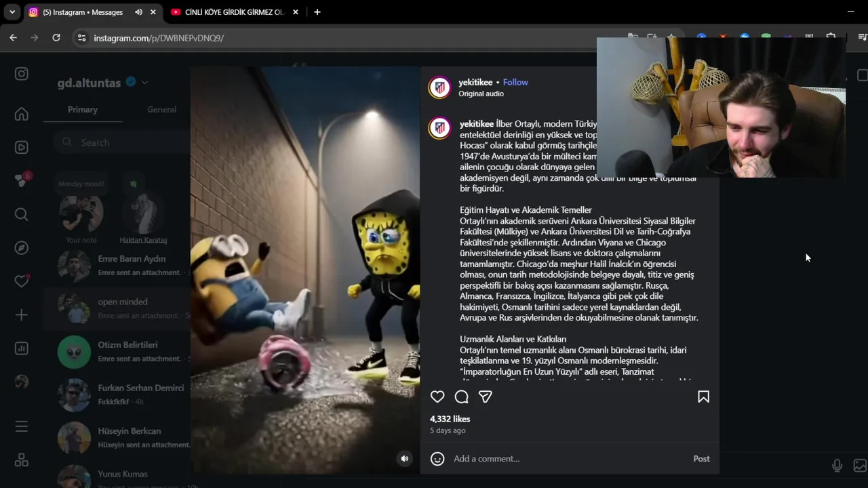Viewport: 868px width, 488px height.
Task: Open Reels from the sidebar
Action: pyautogui.click(x=22, y=147)
